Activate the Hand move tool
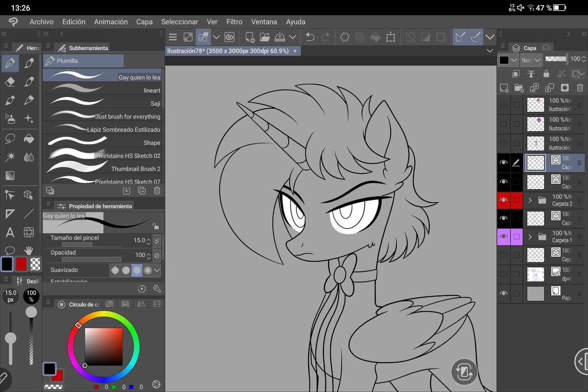The image size is (588, 392). [x=29, y=251]
